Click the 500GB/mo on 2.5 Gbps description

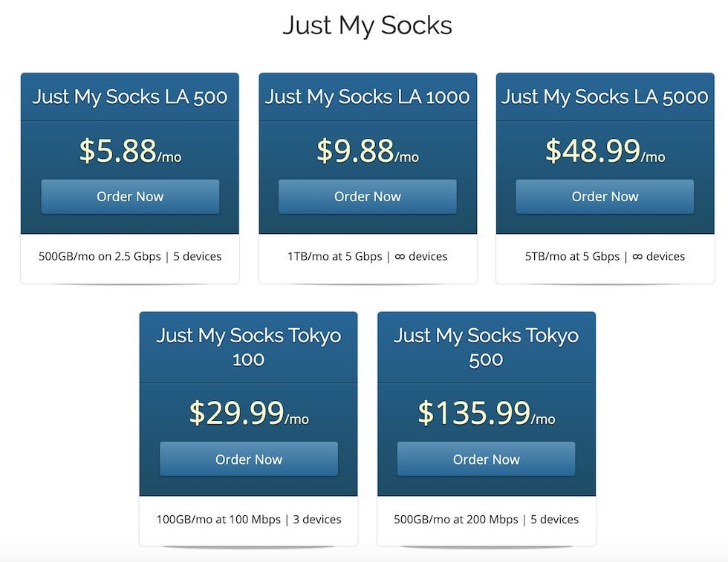100,257
